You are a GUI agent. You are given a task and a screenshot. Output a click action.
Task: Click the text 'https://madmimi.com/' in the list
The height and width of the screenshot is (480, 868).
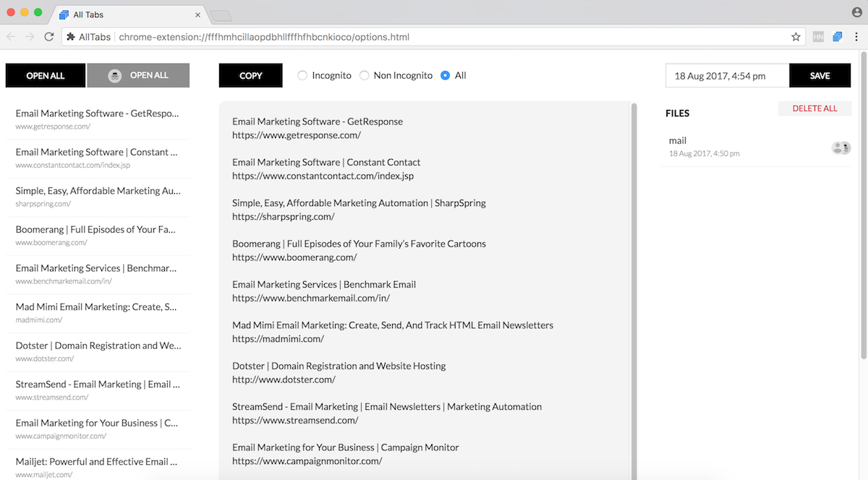click(x=278, y=338)
